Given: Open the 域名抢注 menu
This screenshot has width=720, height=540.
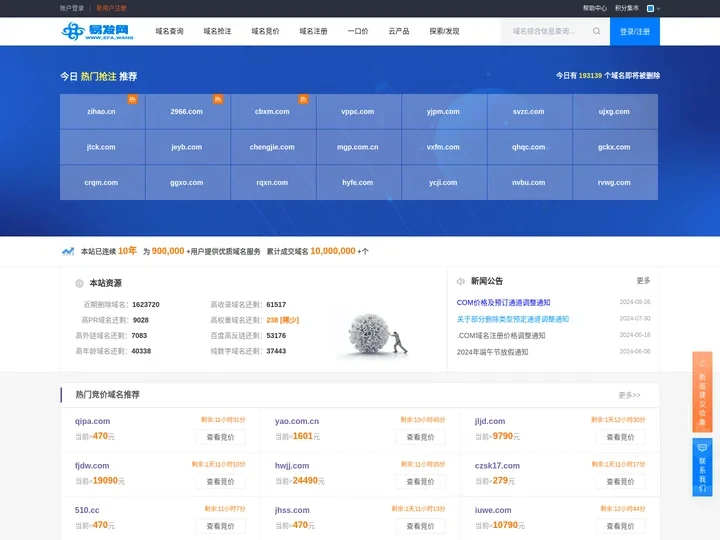Looking at the screenshot, I should tap(217, 31).
